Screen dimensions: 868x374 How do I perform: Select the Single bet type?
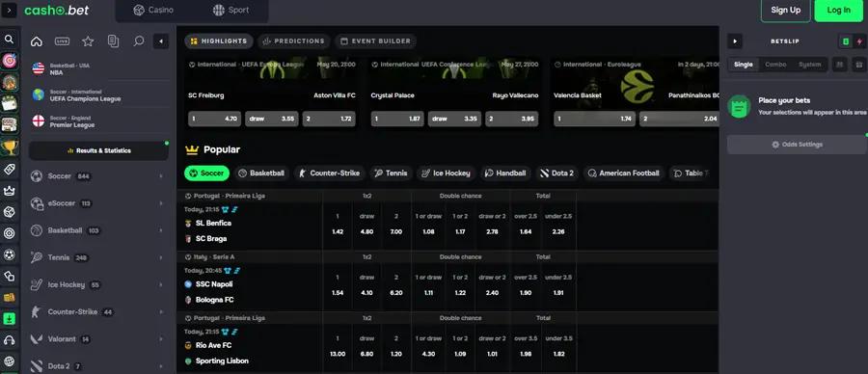(744, 65)
